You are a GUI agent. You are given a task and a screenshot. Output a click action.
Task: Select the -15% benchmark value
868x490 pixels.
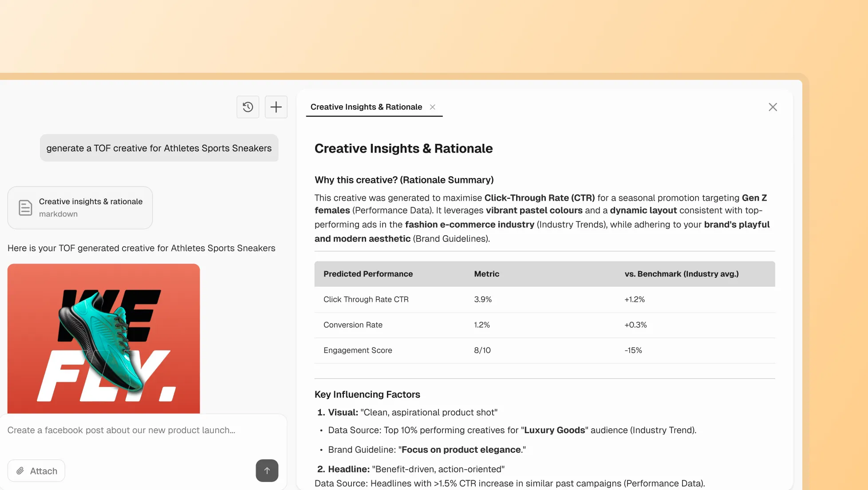[633, 350]
